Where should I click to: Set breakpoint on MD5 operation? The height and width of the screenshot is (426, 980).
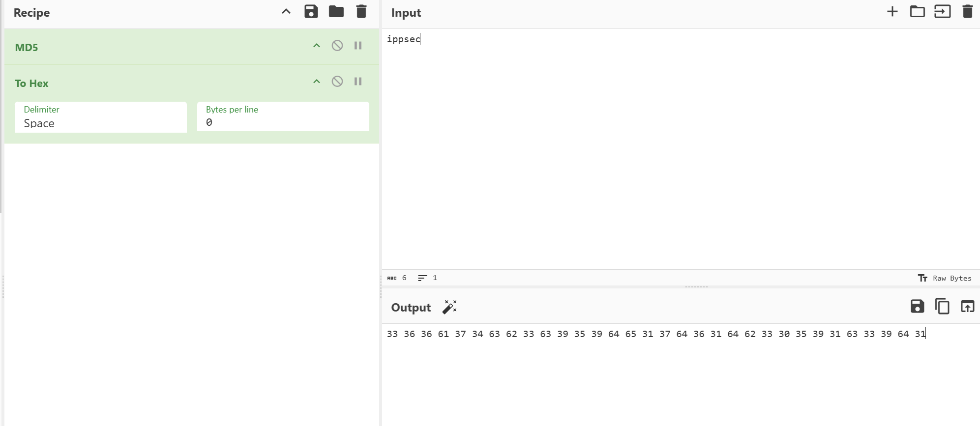point(358,46)
